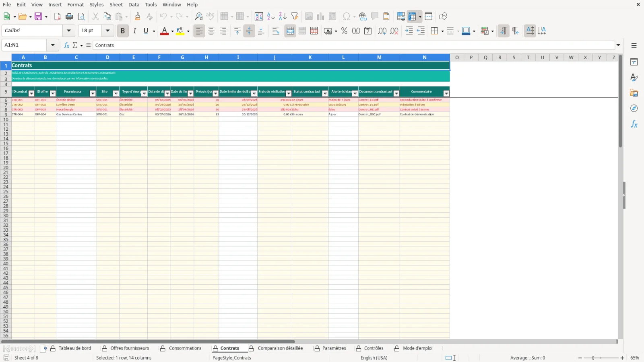Click the Sort descending icon

coord(283,16)
